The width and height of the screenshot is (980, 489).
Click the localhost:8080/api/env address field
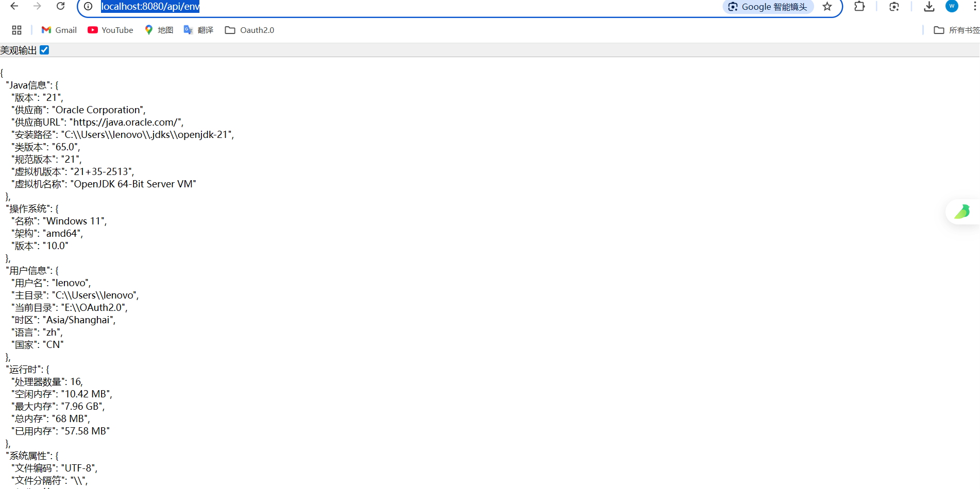(361, 7)
